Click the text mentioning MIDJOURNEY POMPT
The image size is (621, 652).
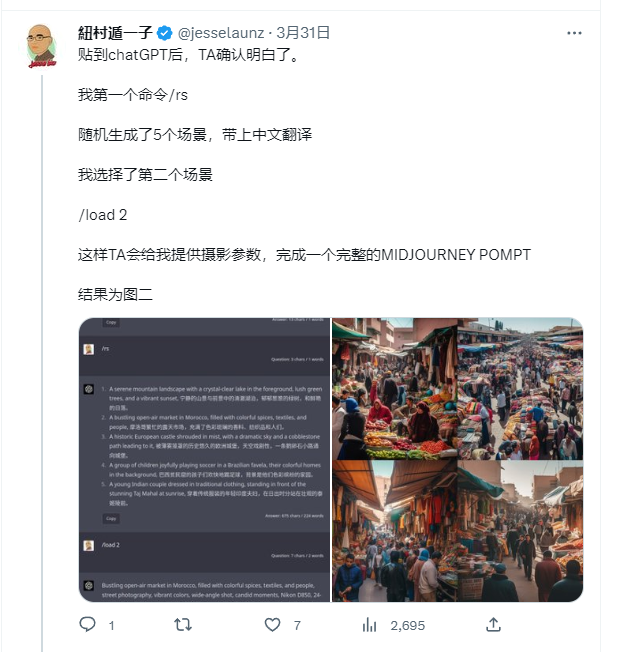[304, 254]
